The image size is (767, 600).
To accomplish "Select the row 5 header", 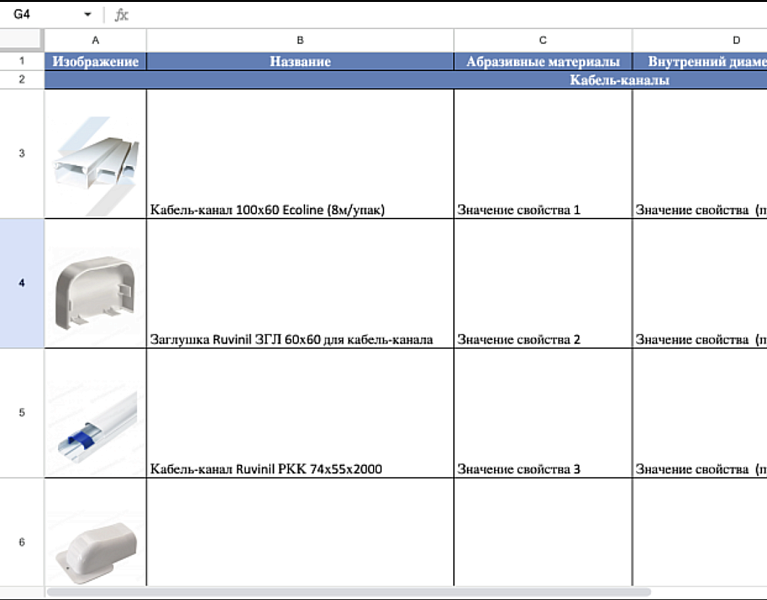I will coord(21,412).
